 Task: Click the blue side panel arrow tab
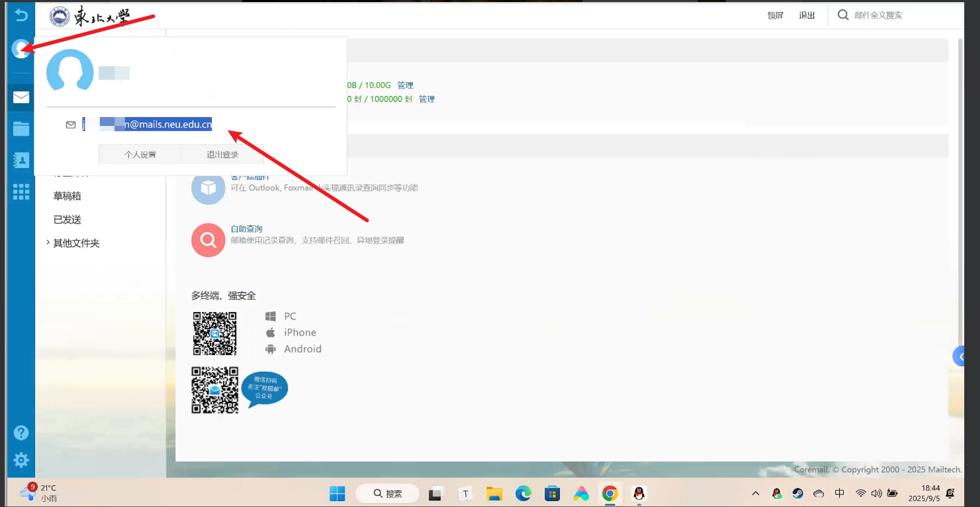point(958,357)
